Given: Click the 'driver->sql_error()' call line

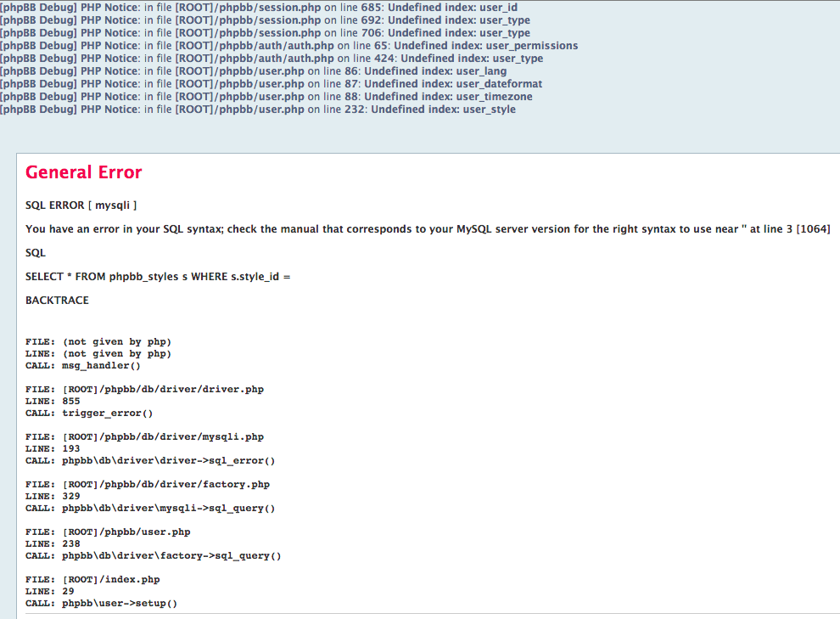Looking at the screenshot, I should (150, 461).
